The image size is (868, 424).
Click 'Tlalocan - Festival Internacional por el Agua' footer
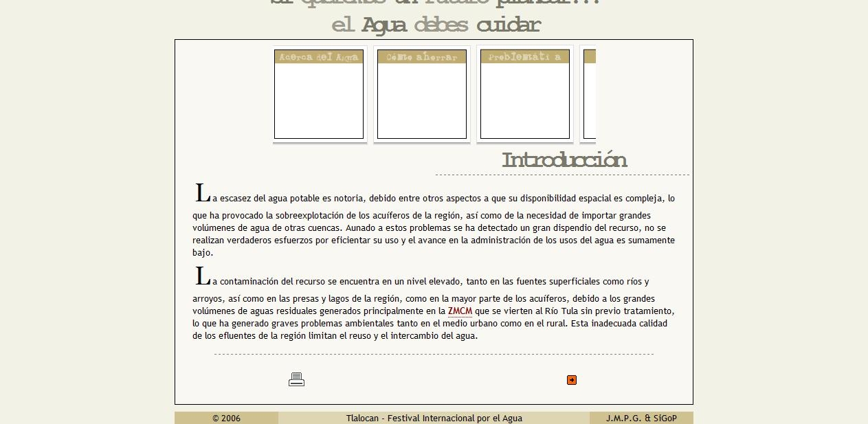coord(434,418)
